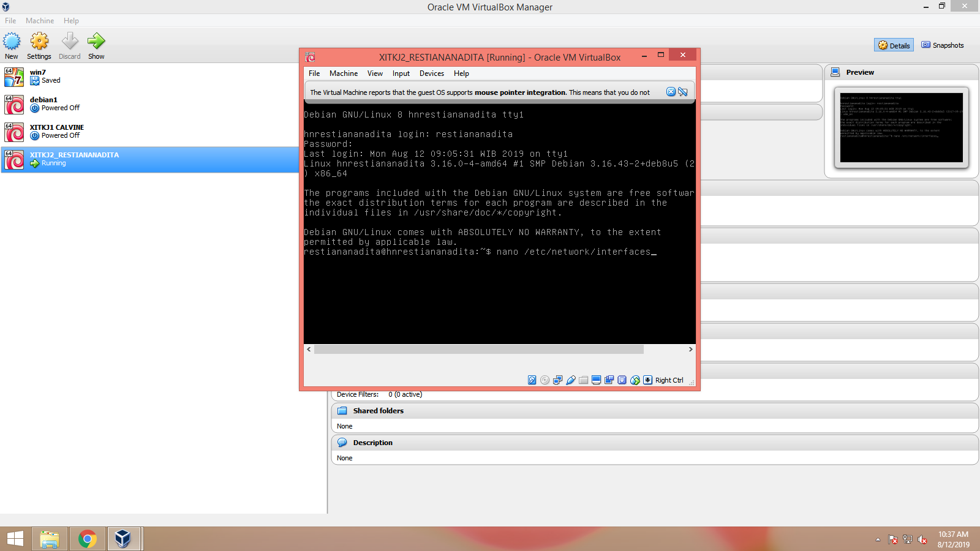This screenshot has width=980, height=551.
Task: Click the network adapter status icon
Action: tap(558, 380)
